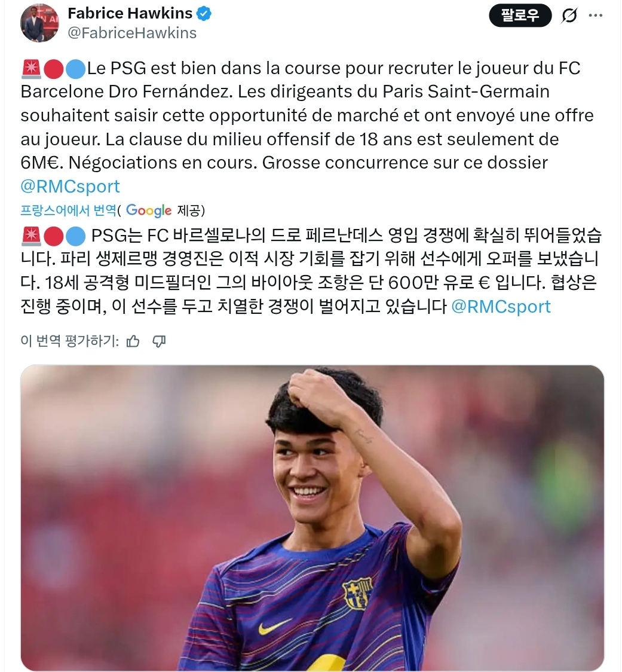Open the @RMCsport mention in French text
This screenshot has width=622, height=672.
(x=71, y=187)
